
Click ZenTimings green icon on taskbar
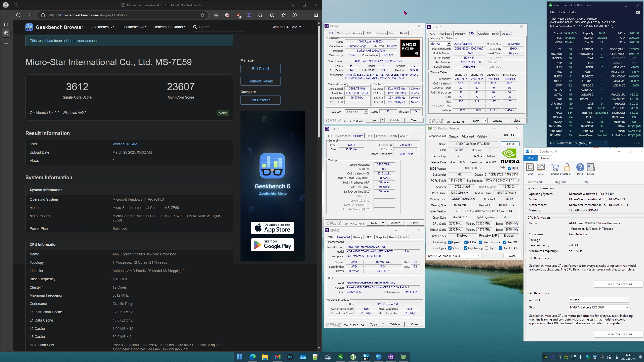pos(341,357)
